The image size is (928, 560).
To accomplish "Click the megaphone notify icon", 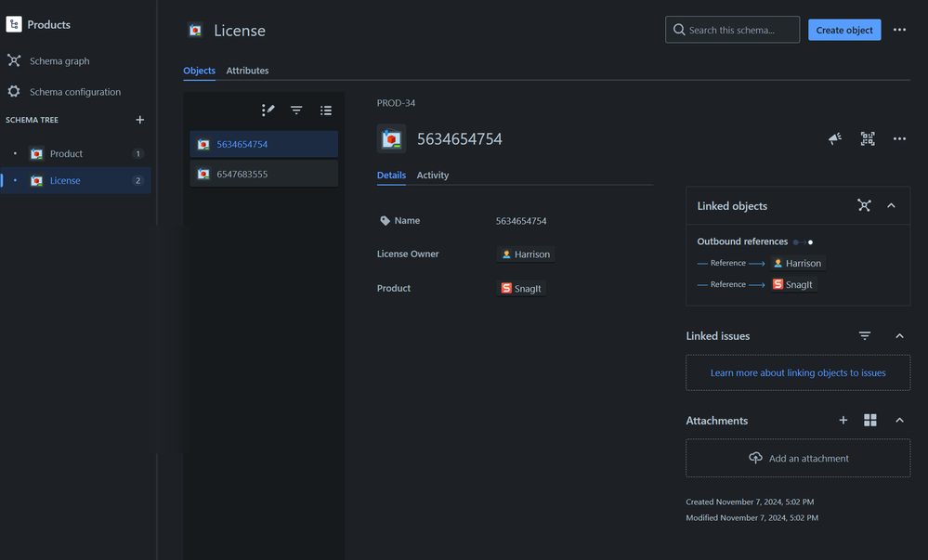I will pyautogui.click(x=835, y=138).
